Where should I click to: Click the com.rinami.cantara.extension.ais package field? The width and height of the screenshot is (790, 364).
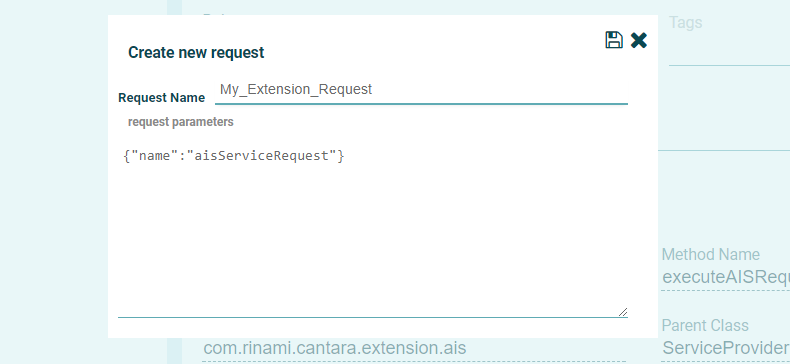(x=335, y=348)
